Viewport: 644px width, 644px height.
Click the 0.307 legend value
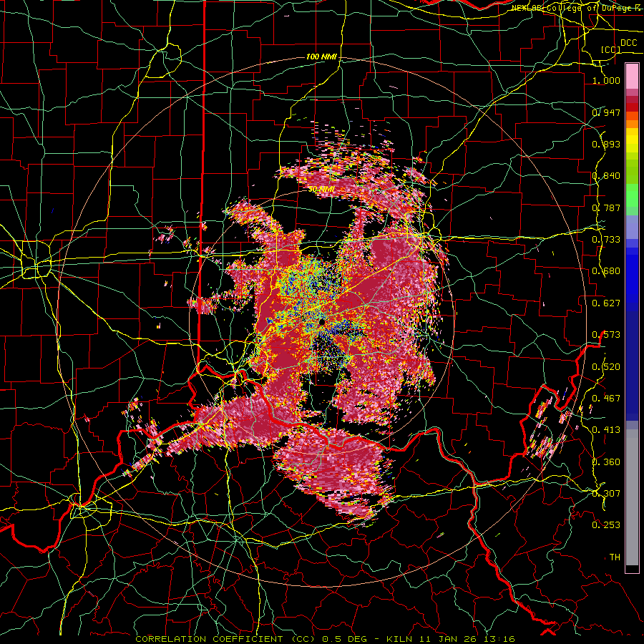(x=606, y=493)
